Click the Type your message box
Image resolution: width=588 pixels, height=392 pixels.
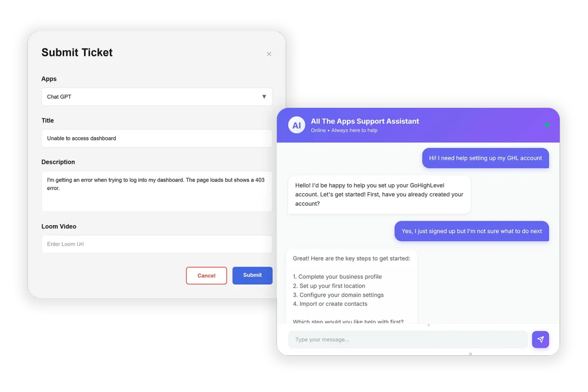pyautogui.click(x=408, y=340)
